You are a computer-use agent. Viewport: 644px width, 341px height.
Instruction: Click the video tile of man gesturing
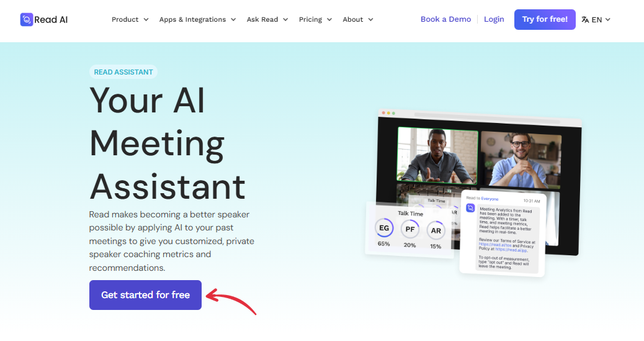[x=437, y=155]
